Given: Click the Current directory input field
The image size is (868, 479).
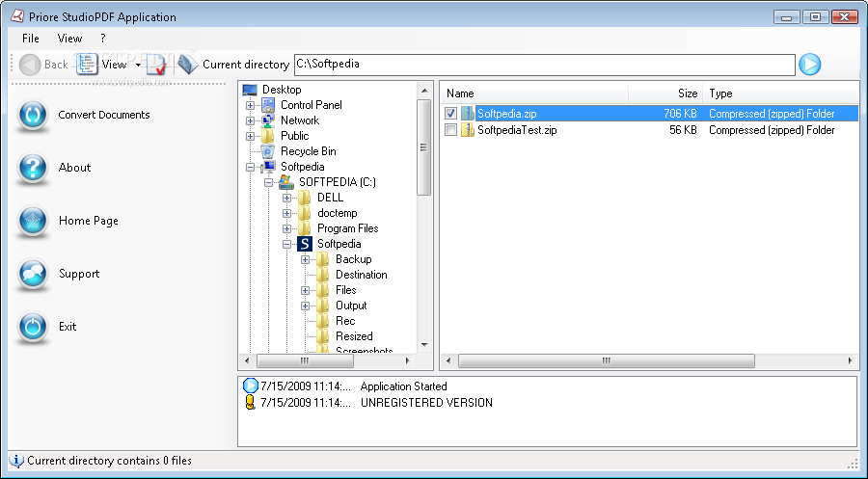Looking at the screenshot, I should click(x=545, y=65).
